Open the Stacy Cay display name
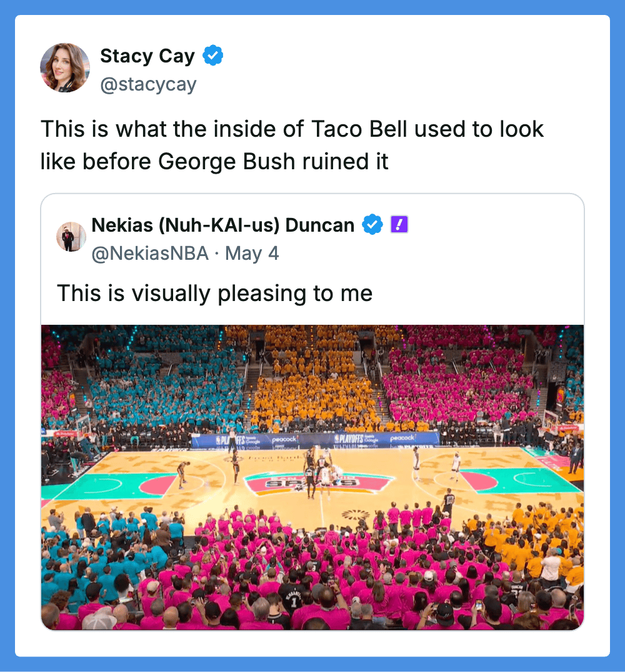Image resolution: width=625 pixels, height=672 pixels. pyautogui.click(x=147, y=56)
